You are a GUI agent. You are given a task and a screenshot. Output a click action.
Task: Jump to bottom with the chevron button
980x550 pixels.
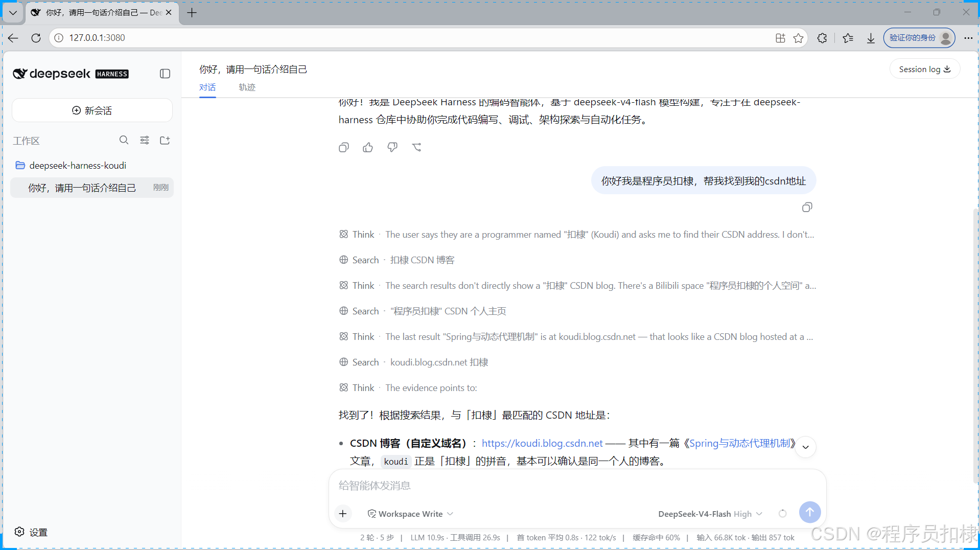[806, 447]
